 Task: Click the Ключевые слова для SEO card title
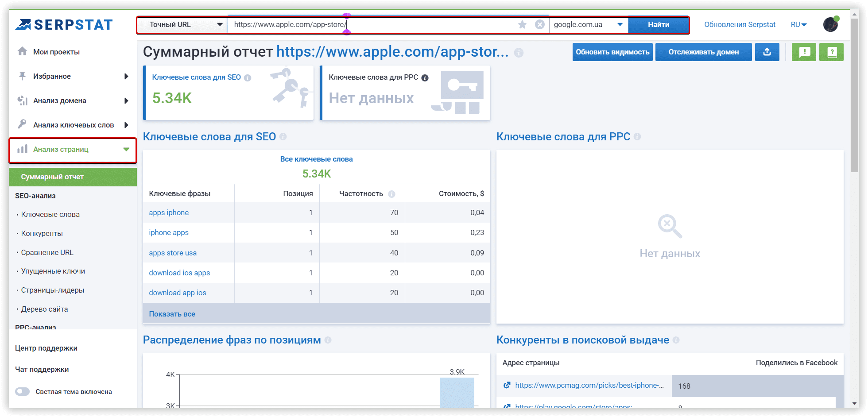coord(196,77)
